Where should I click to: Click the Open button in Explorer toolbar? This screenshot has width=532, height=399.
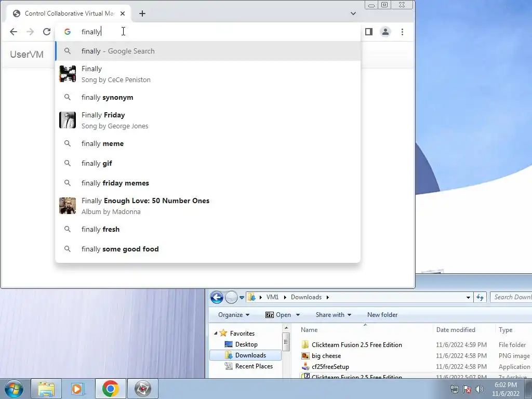point(278,315)
